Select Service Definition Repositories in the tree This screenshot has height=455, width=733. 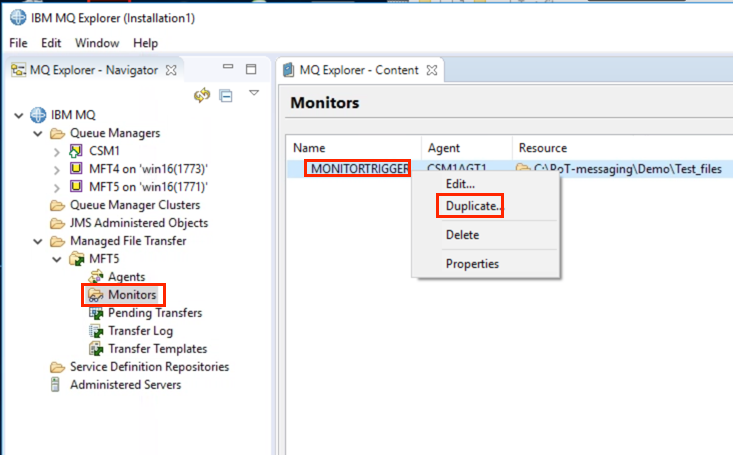click(x=150, y=367)
